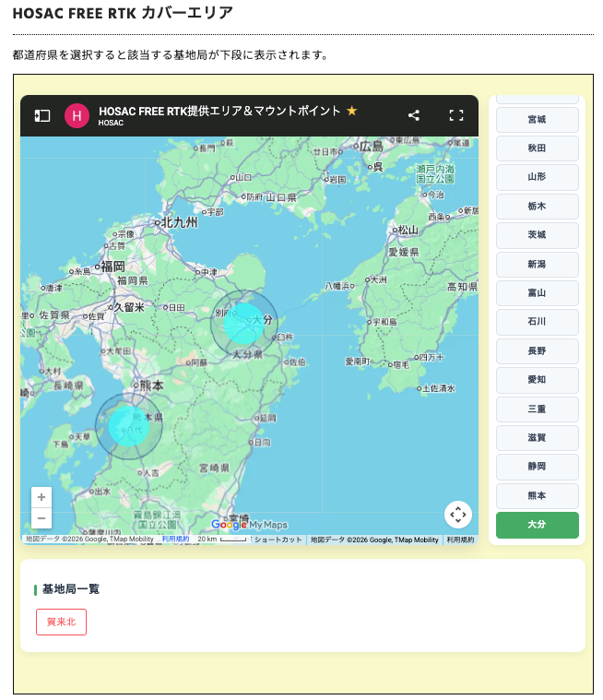Click the 基地局一覧 heading

71,589
